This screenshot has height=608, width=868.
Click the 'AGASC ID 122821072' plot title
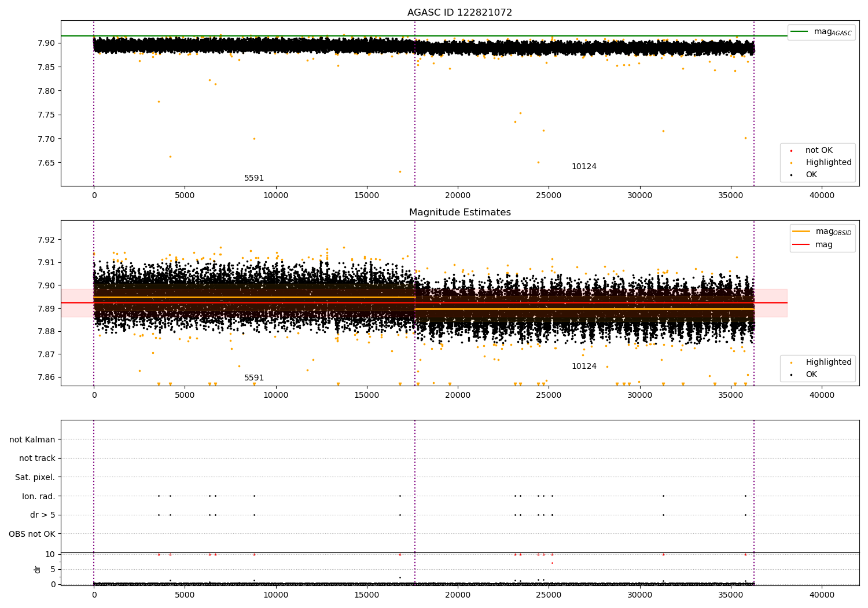pyautogui.click(x=459, y=13)
